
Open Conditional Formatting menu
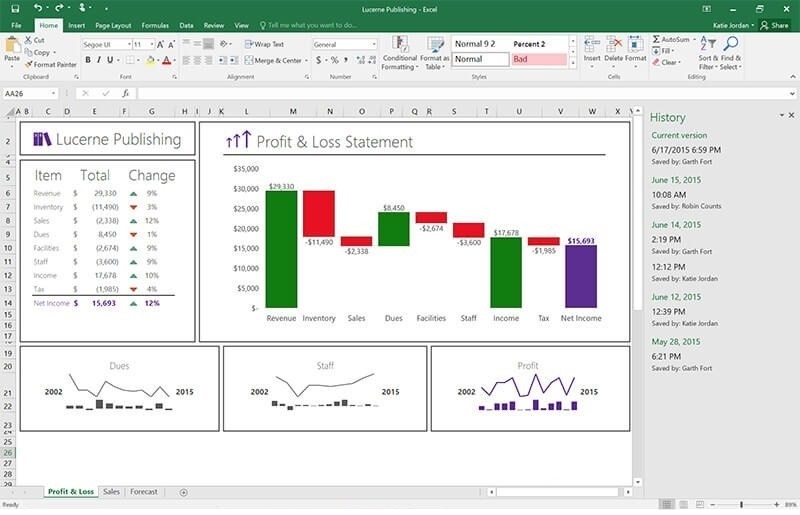point(400,53)
